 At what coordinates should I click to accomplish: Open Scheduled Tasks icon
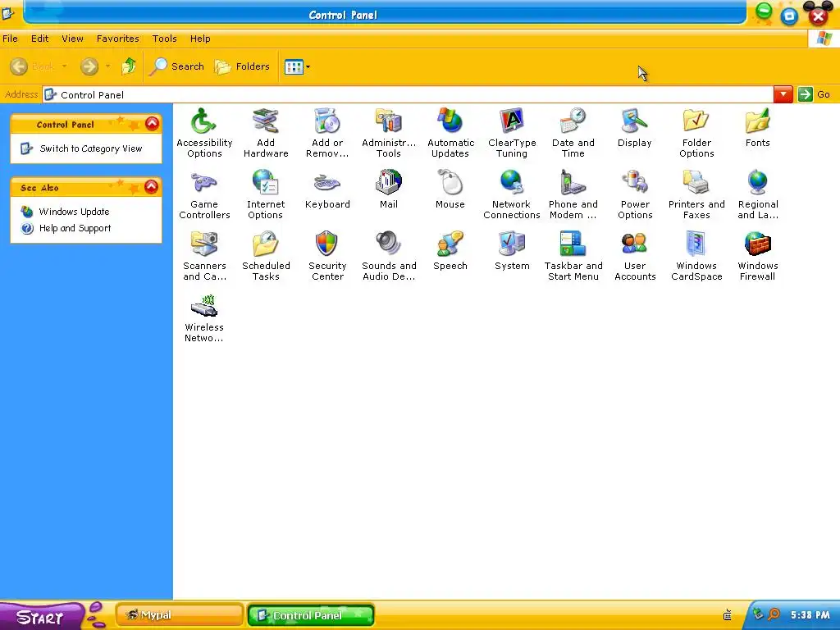266,256
